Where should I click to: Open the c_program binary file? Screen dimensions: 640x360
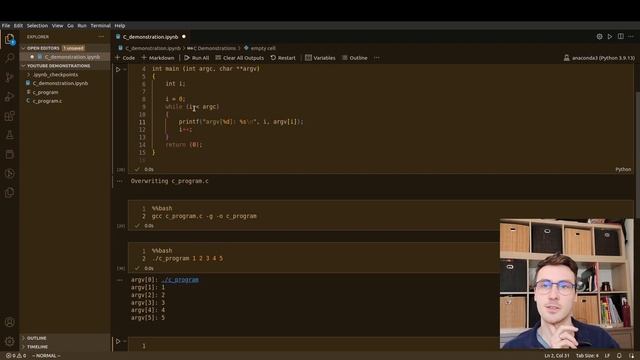45,92
